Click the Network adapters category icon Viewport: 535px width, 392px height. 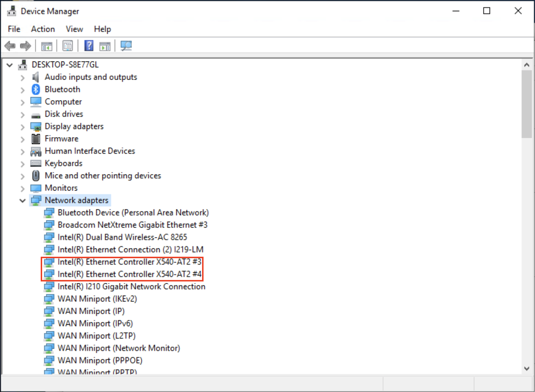[x=36, y=200]
